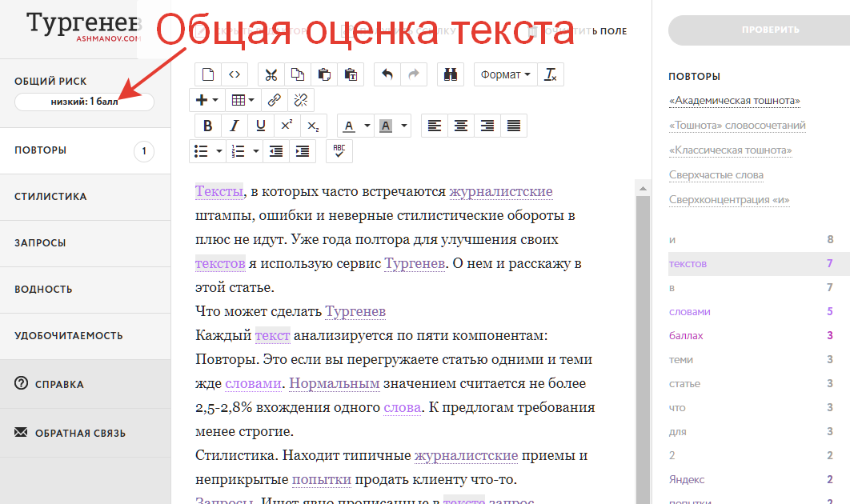Open the Запросы section
The width and height of the screenshot is (850, 504).
coord(85,243)
